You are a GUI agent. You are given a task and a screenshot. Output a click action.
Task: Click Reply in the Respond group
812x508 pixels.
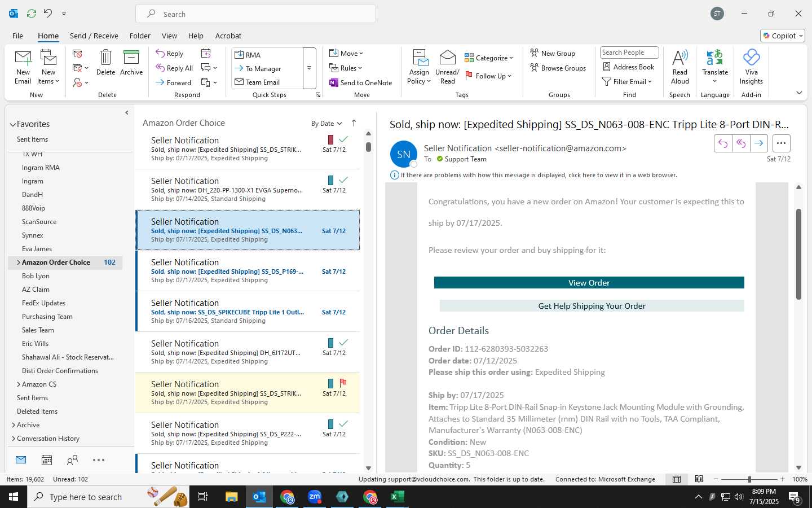(170, 54)
